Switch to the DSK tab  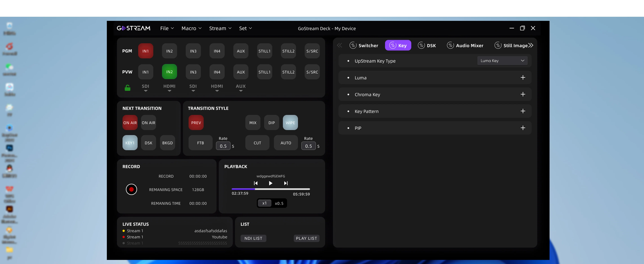coord(427,45)
